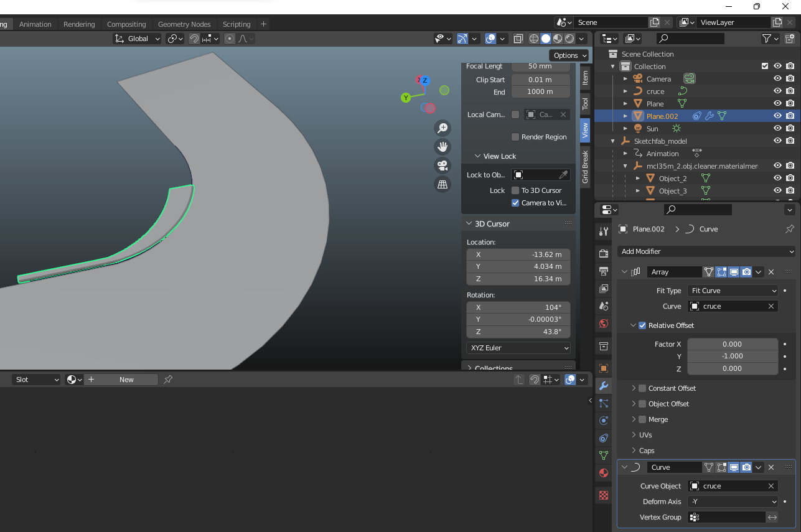Collapse the 3D Cursor panel

tap(469, 223)
